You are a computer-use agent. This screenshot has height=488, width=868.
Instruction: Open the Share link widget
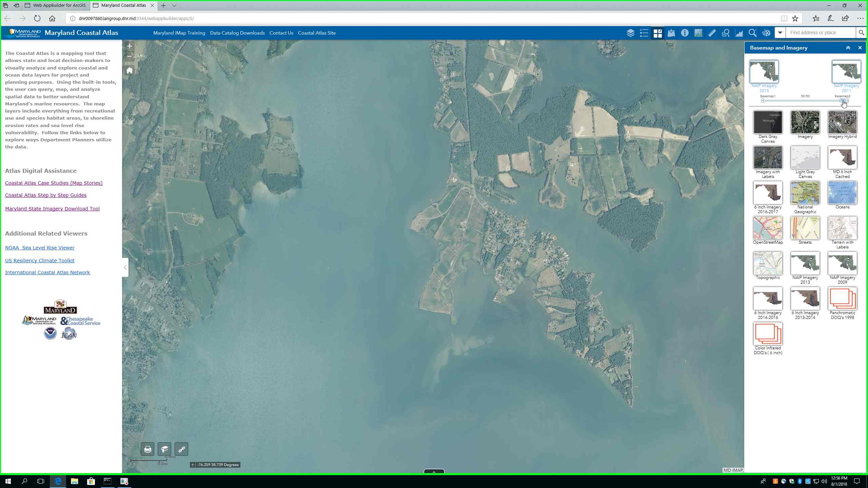coord(181,449)
